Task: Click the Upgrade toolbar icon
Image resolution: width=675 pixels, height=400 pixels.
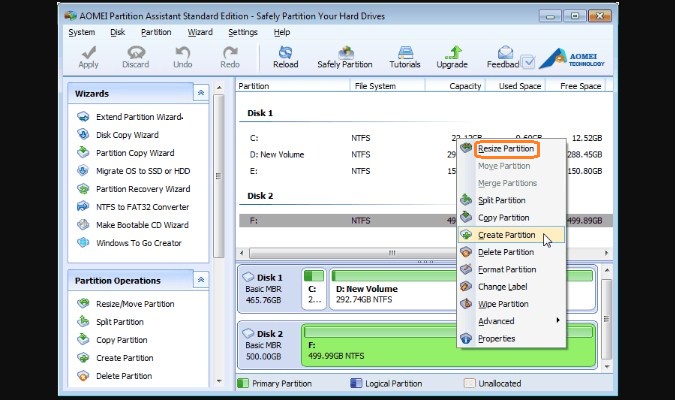Action: 452,57
